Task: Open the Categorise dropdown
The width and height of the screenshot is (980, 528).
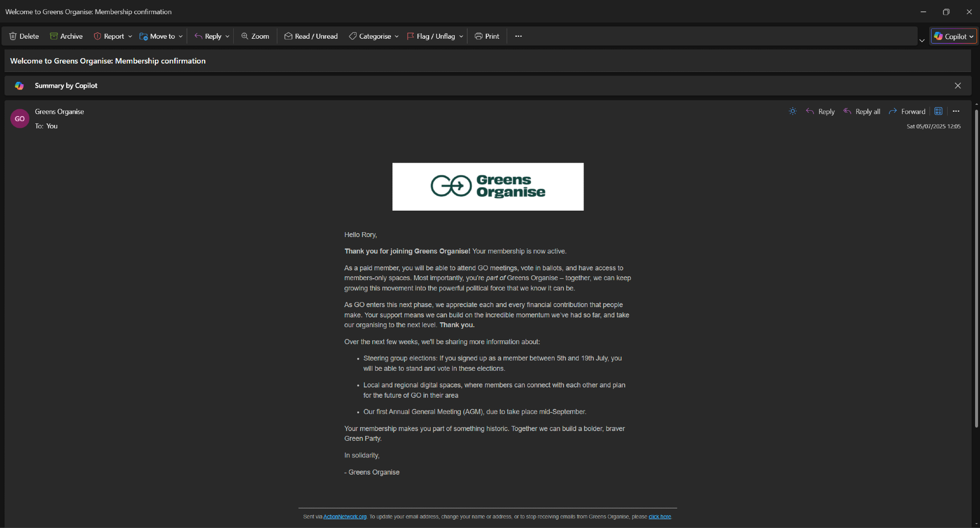Action: (x=374, y=36)
